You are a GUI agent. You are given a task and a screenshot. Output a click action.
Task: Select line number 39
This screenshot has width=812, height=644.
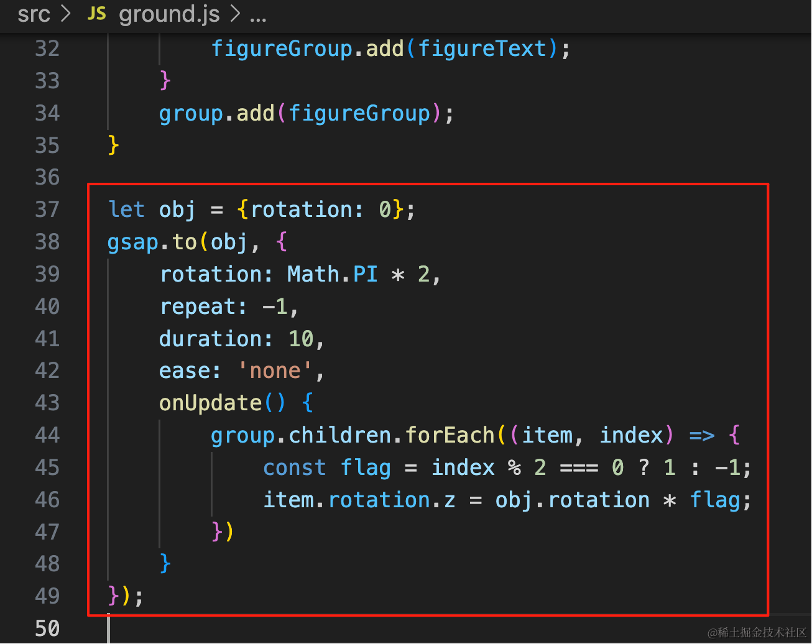47,274
